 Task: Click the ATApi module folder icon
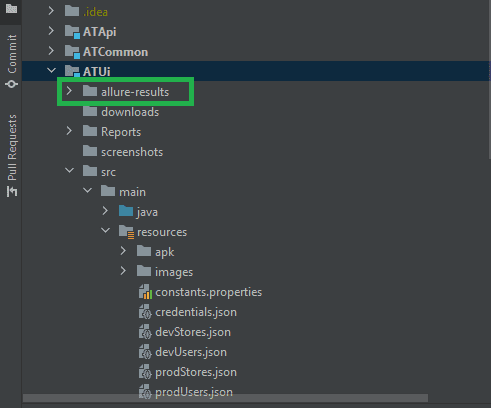tap(72, 32)
